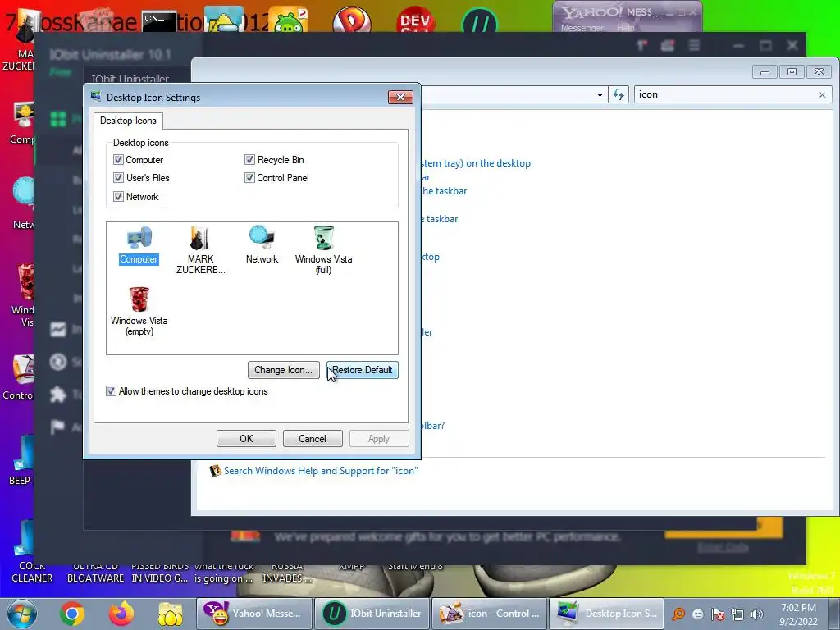
Task: Open the DEV app icon on desktop top row
Action: 415,21
